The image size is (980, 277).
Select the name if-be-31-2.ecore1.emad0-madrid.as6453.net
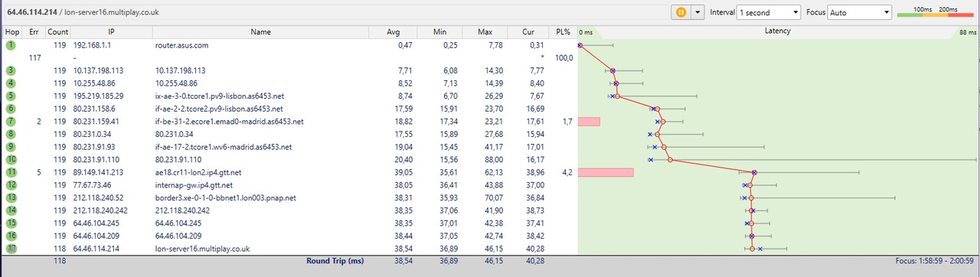click(229, 121)
